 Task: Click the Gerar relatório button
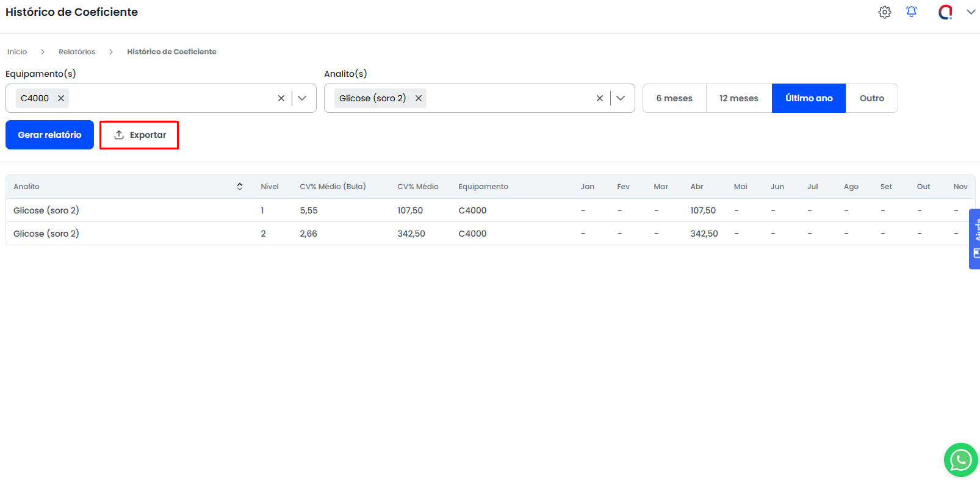pyautogui.click(x=49, y=135)
